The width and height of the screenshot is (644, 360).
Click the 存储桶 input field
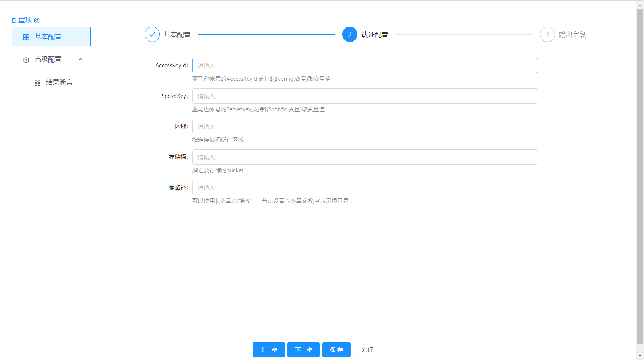(x=365, y=157)
